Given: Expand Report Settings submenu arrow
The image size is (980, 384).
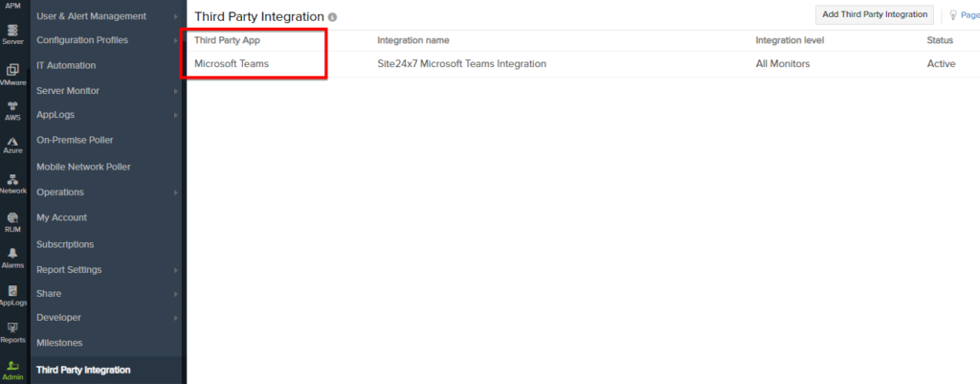Looking at the screenshot, I should [176, 270].
